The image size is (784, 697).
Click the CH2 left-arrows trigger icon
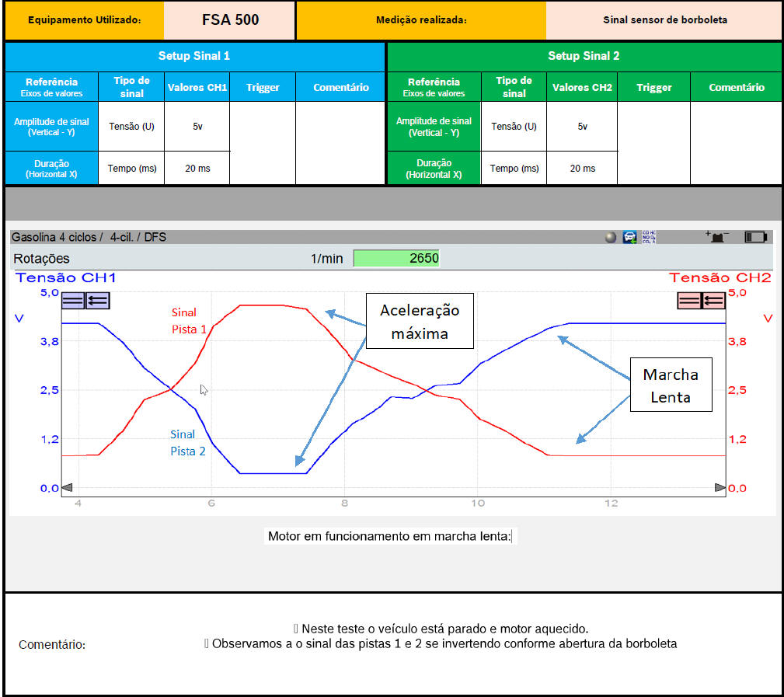click(713, 301)
